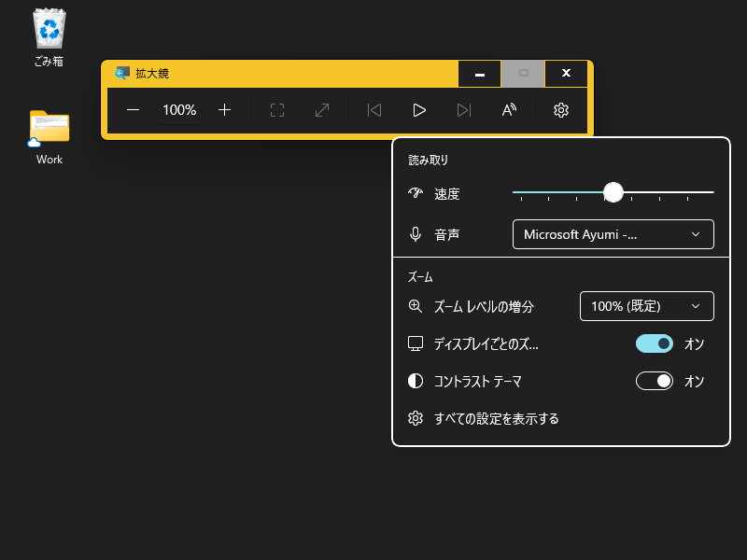
Task: Click the microphone voice icon
Action: pos(416,234)
